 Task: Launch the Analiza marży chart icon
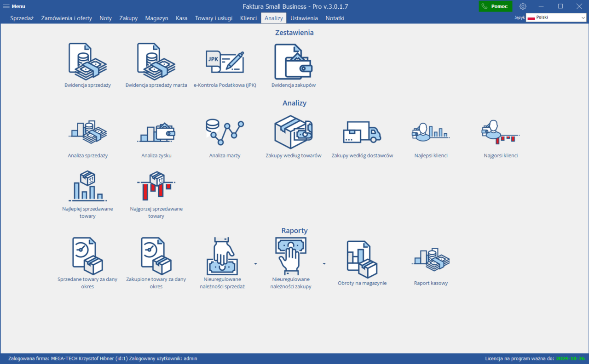[x=225, y=132]
